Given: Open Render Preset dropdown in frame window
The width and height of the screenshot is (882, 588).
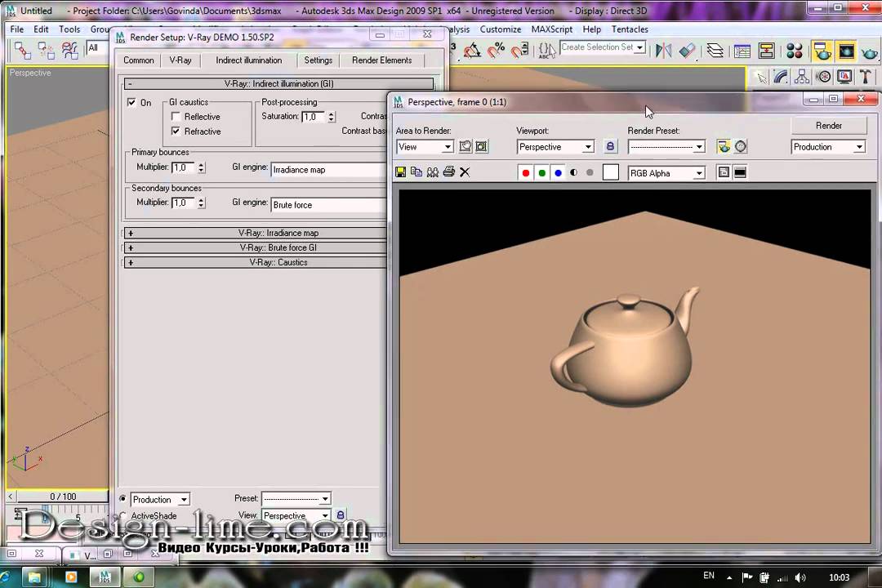Looking at the screenshot, I should pos(666,147).
